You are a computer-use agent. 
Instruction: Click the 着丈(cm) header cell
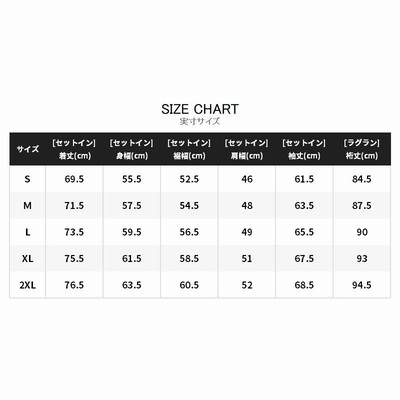(74, 149)
